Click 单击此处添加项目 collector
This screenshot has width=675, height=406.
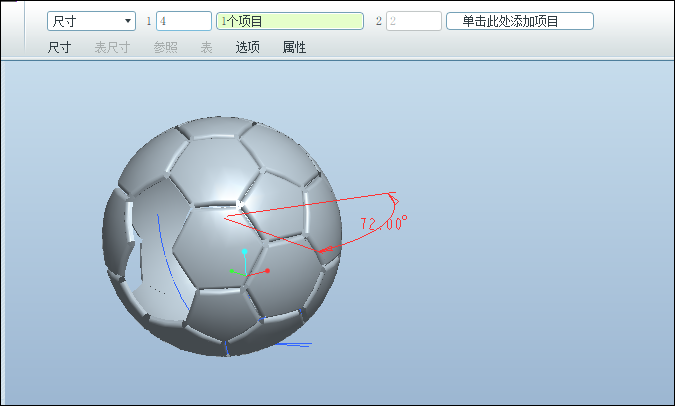pyautogui.click(x=520, y=21)
